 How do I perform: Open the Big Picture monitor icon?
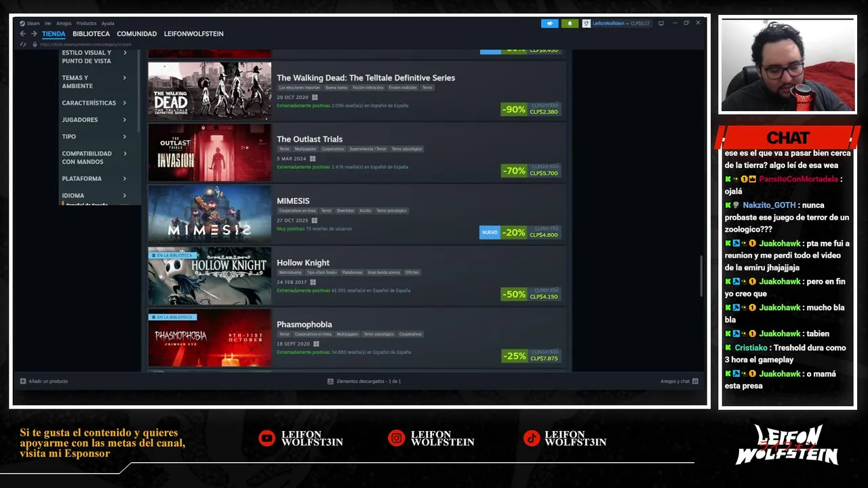tap(661, 23)
